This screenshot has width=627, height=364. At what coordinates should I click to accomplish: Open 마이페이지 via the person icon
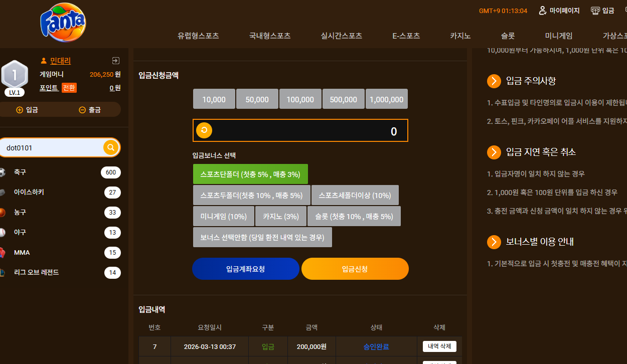[542, 11]
